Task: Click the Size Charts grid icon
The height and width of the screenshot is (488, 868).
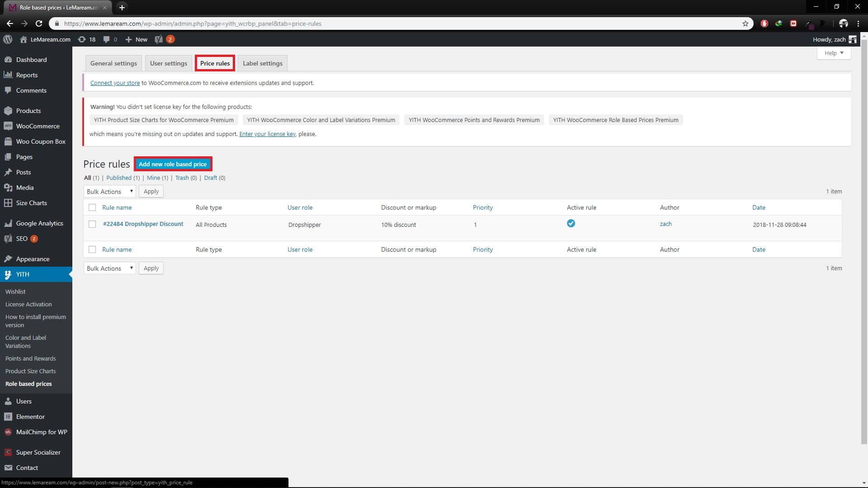Action: pyautogui.click(x=8, y=203)
